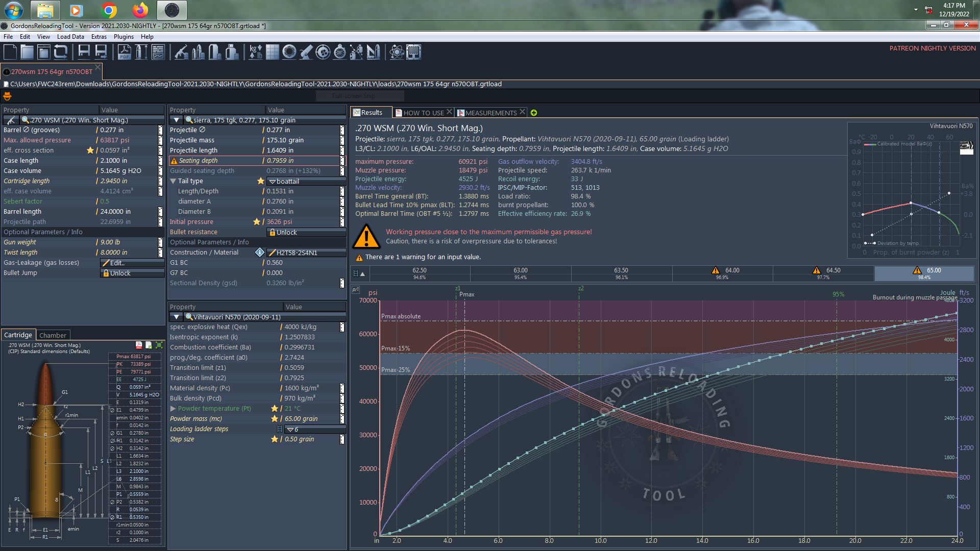Open the boattail tail type dropdown
The width and height of the screenshot is (980, 551).
tap(306, 182)
